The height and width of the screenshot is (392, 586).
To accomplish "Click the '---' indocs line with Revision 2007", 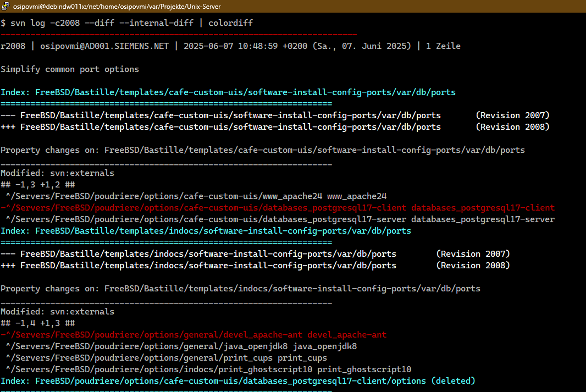I will click(255, 254).
